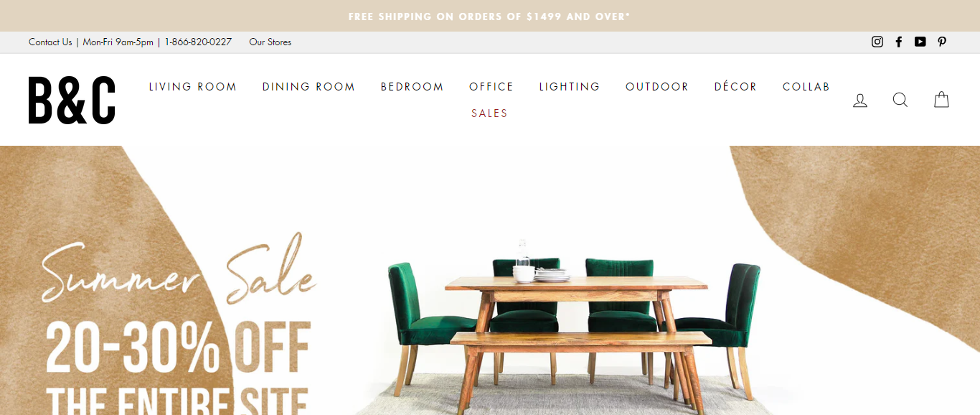Viewport: 980px width, 415px height.
Task: Open the Instagram social icon
Action: pyautogui.click(x=877, y=42)
